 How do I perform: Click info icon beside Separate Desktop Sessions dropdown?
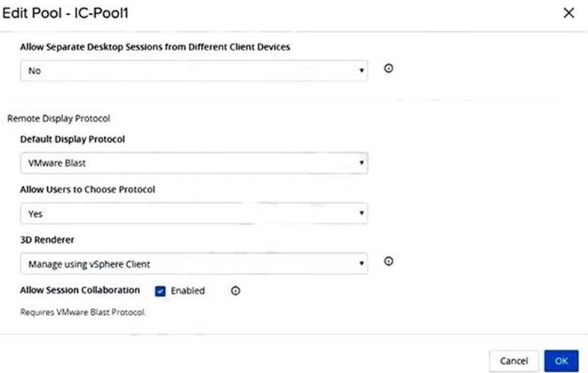point(389,69)
